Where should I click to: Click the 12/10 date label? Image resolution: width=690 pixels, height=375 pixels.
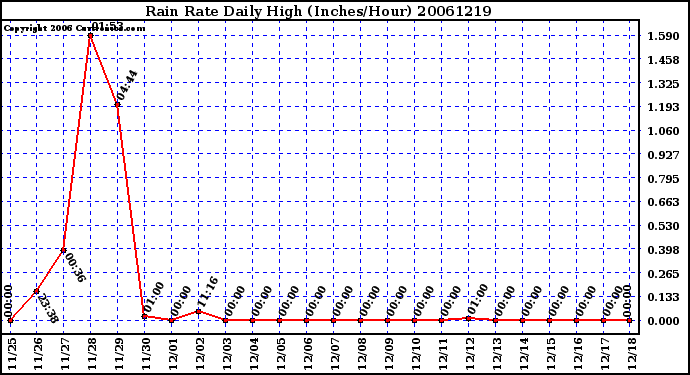pos(415,354)
